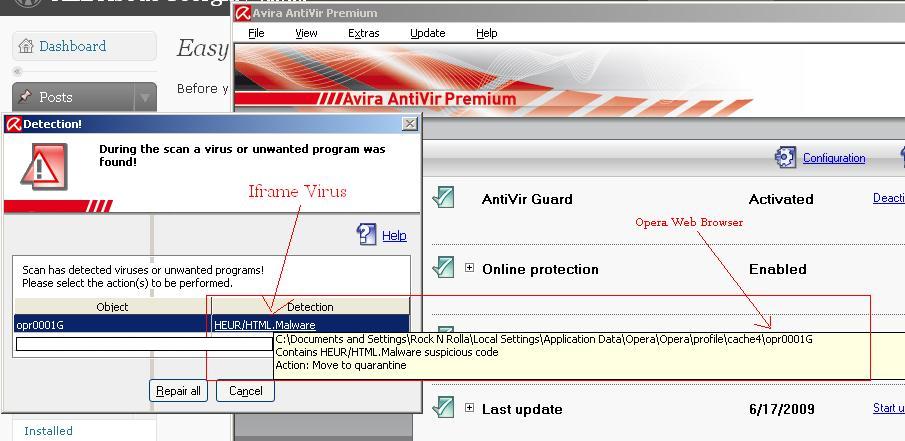Click the Repair all button
The image size is (905, 441).
[x=178, y=391]
